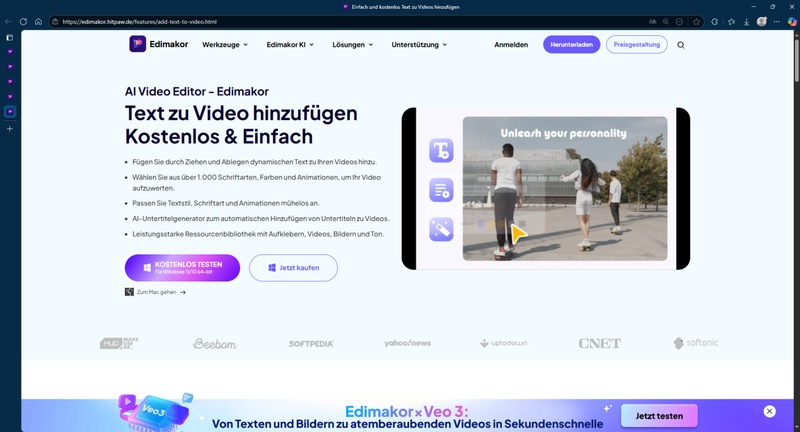Viewport: 800px width, 432px height.
Task: Open the downloads arrow icon
Action: [746, 21]
